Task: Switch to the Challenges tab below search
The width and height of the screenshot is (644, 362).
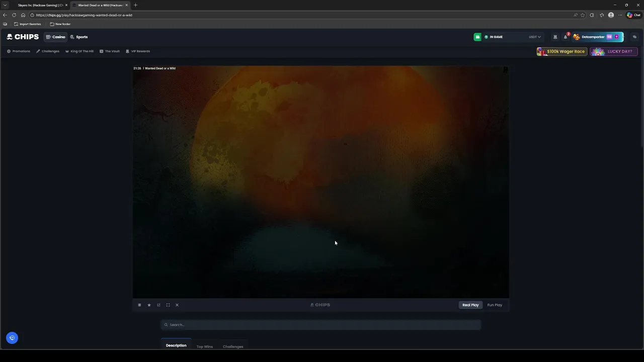Action: coord(233,346)
